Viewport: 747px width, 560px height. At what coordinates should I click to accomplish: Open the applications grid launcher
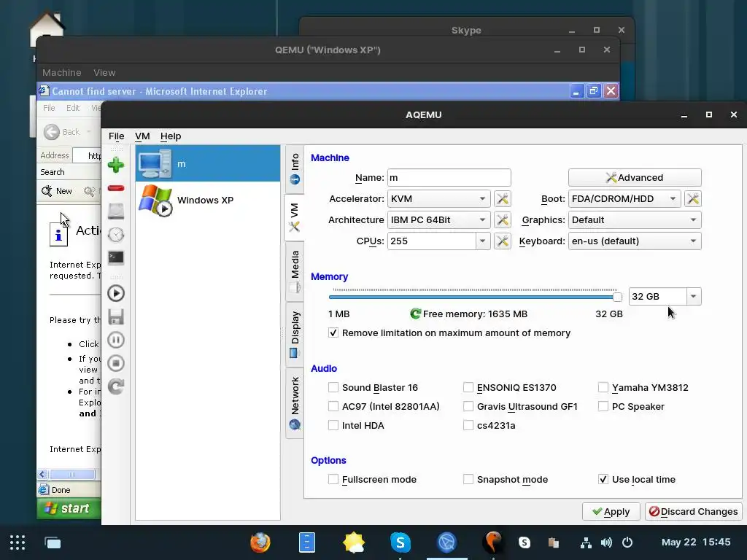[x=18, y=542]
